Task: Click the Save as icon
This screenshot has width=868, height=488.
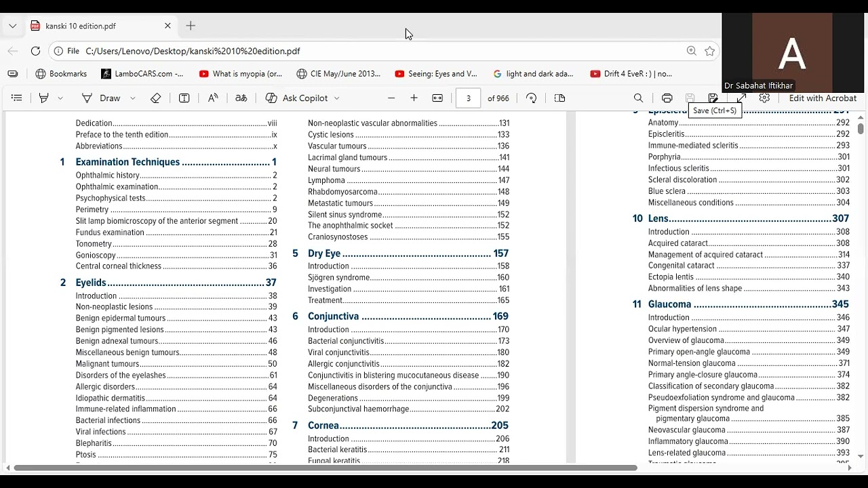Action: click(713, 98)
